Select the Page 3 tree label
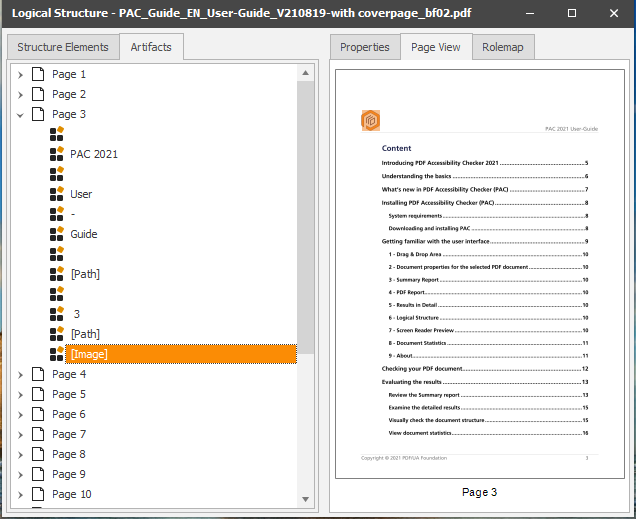This screenshot has width=636, height=519. click(69, 114)
